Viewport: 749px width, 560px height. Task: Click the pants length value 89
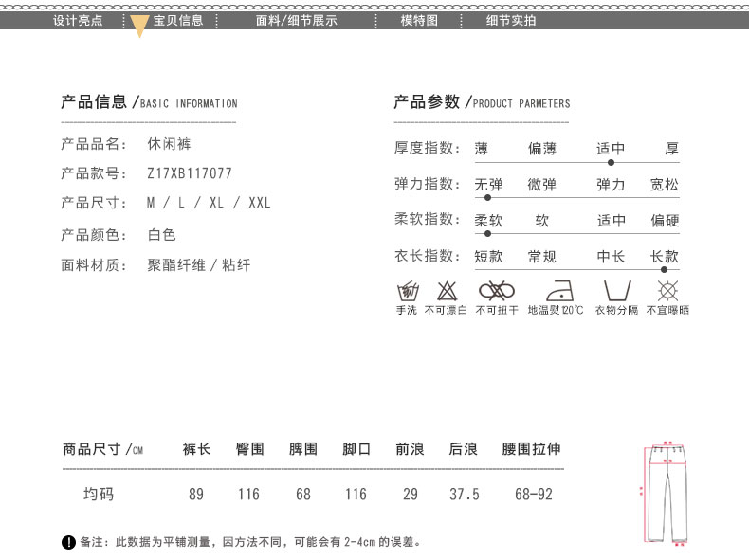(x=196, y=495)
